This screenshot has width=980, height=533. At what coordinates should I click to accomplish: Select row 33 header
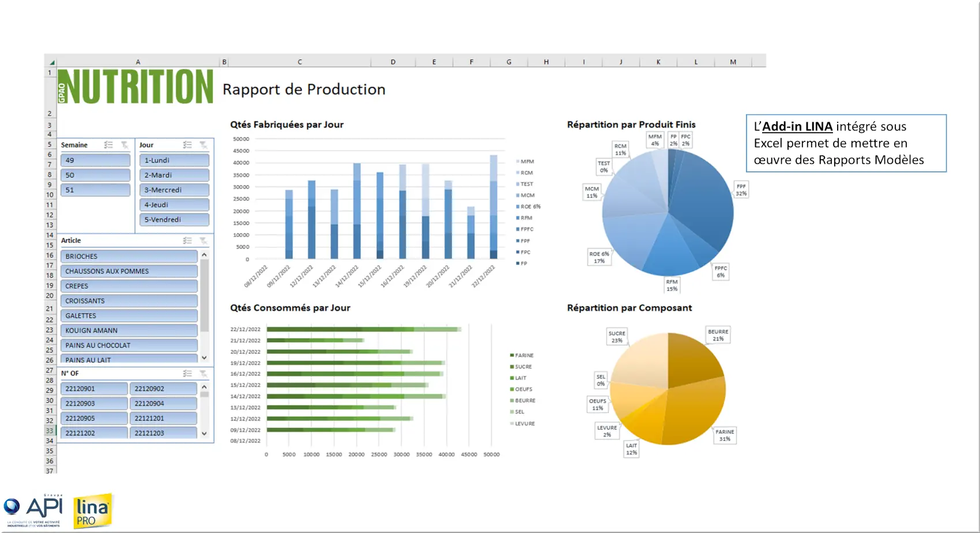click(x=50, y=431)
